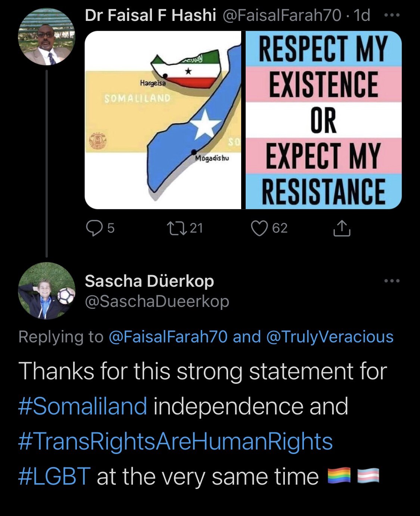
Task: Click the @FaisalFarah70 handle in tweet header
Action: pyautogui.click(x=282, y=15)
